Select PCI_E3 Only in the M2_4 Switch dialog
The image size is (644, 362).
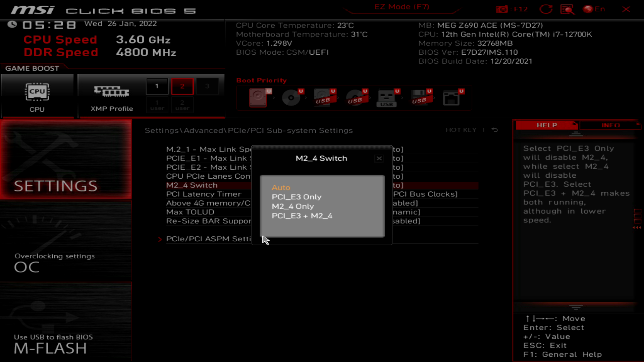[297, 197]
